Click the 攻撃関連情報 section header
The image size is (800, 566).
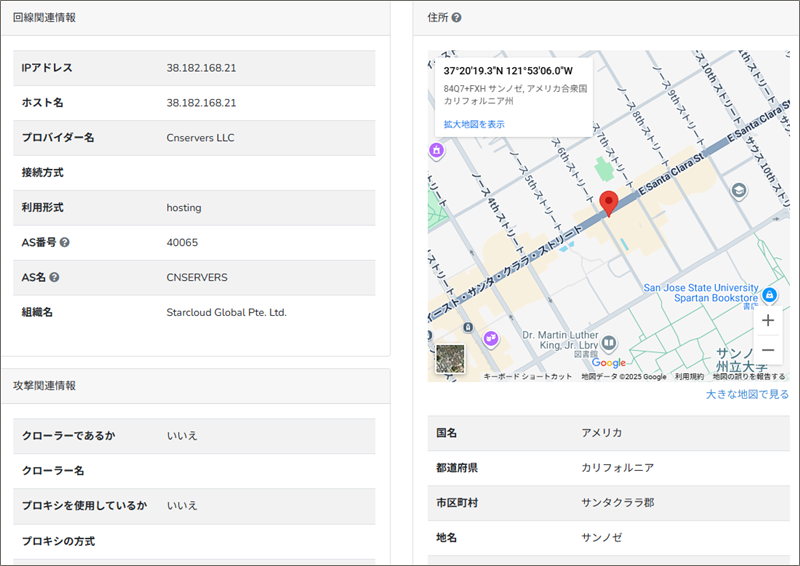tap(44, 385)
